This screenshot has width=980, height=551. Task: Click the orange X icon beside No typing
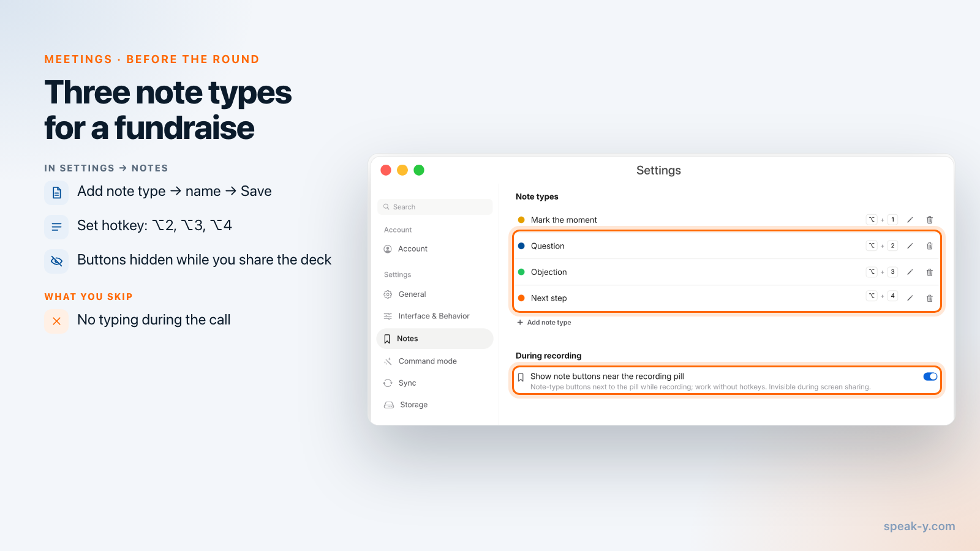[56, 321]
